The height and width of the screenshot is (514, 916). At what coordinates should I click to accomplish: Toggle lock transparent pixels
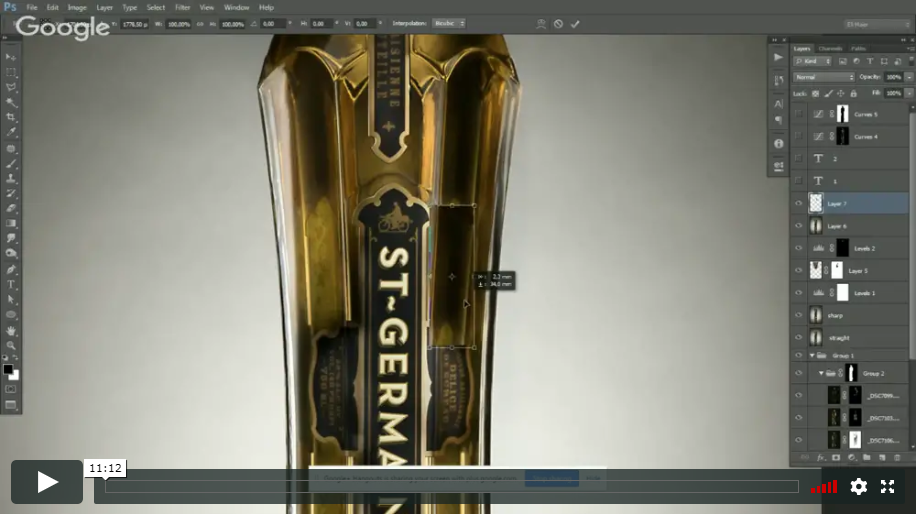(816, 93)
